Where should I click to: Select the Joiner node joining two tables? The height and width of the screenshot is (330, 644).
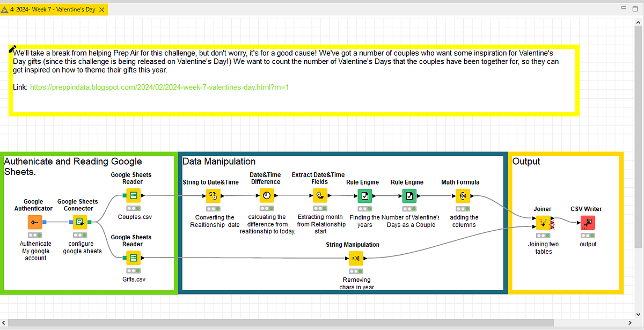543,222
